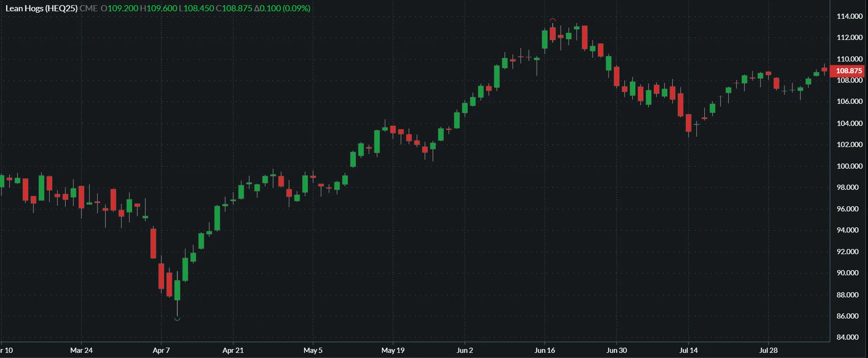Click the 84.000 price axis label
The width and height of the screenshot is (868, 358).
847,337
